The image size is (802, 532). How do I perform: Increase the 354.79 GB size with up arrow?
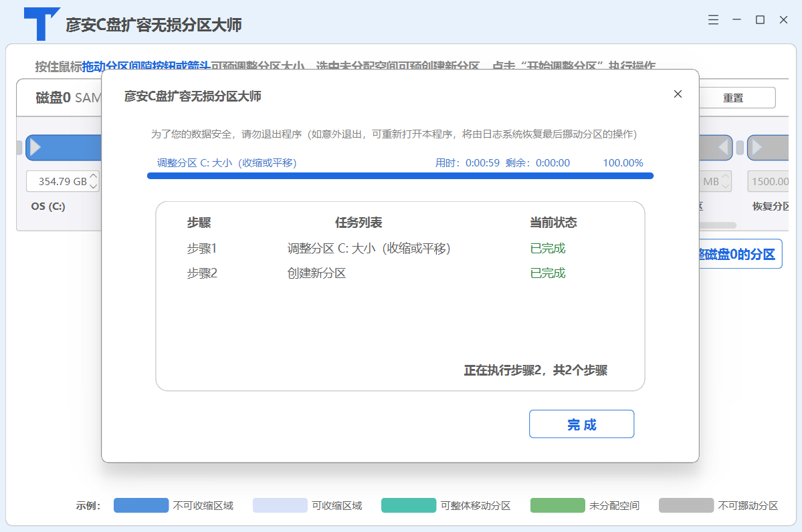(x=93, y=176)
